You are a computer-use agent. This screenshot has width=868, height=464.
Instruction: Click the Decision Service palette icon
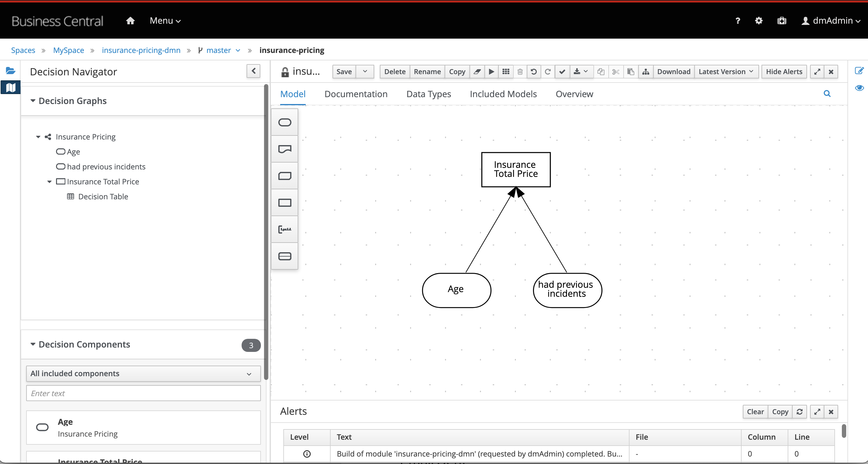[x=285, y=256]
